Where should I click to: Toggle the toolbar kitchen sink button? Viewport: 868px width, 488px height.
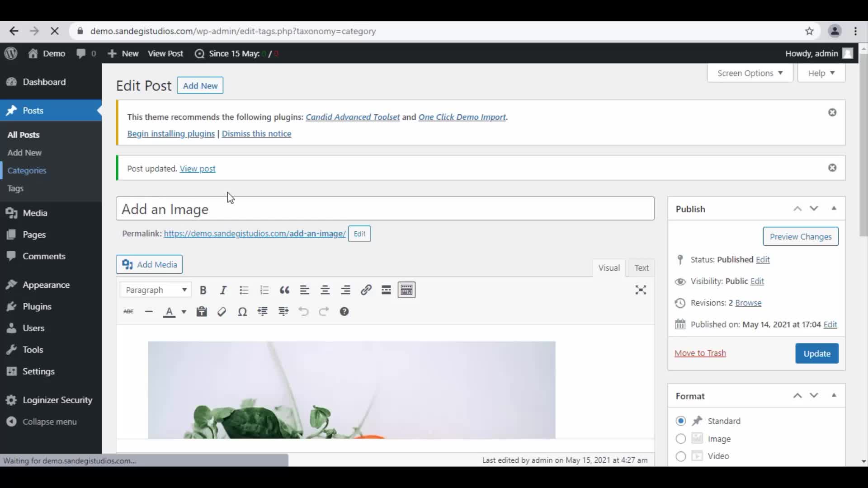point(406,290)
